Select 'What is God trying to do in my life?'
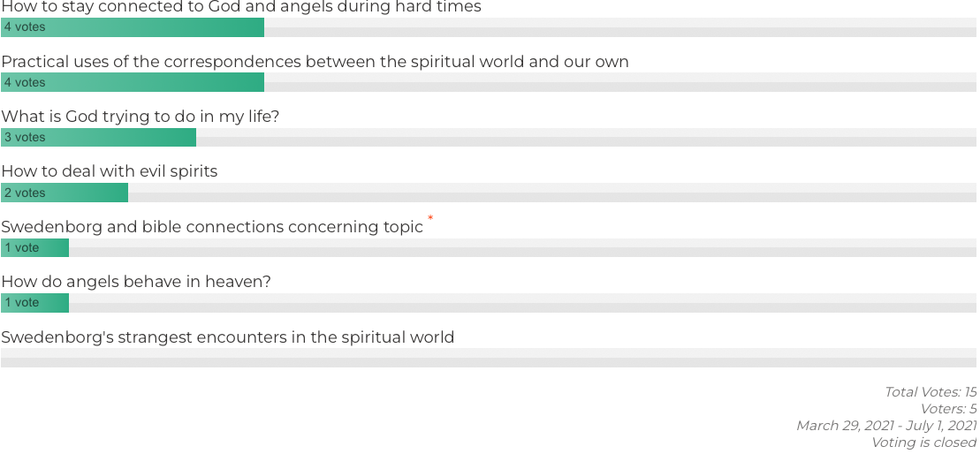The image size is (980, 454). 141,117
